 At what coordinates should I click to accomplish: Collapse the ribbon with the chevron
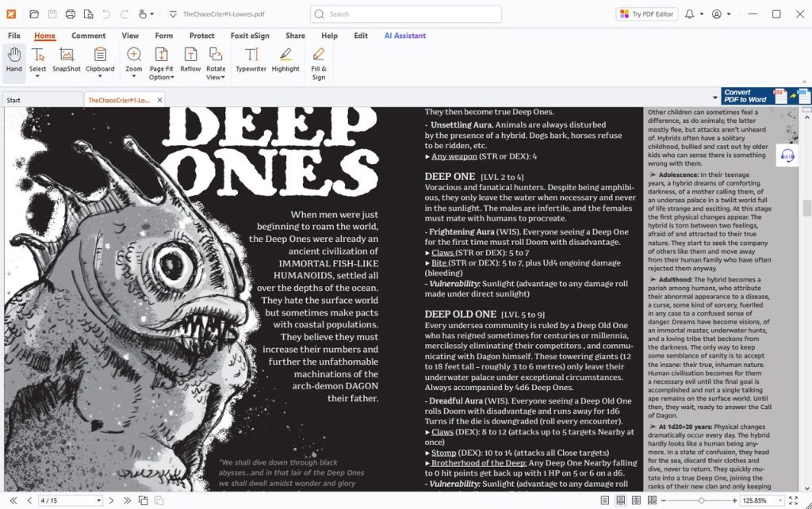coord(804,82)
